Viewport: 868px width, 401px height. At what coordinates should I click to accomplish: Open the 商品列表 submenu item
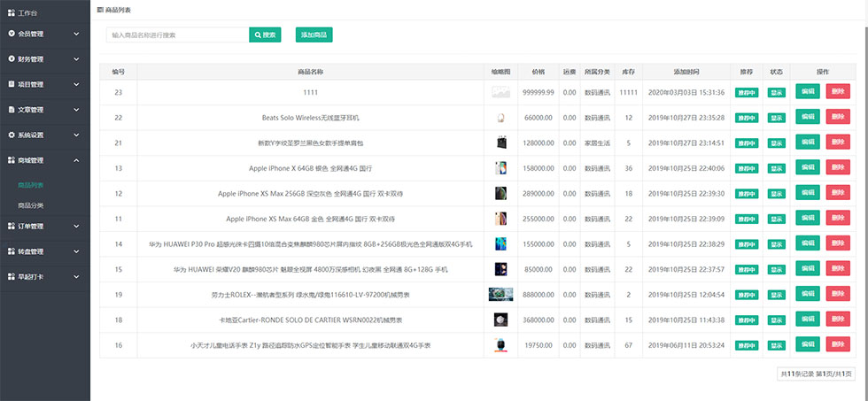(x=30, y=185)
